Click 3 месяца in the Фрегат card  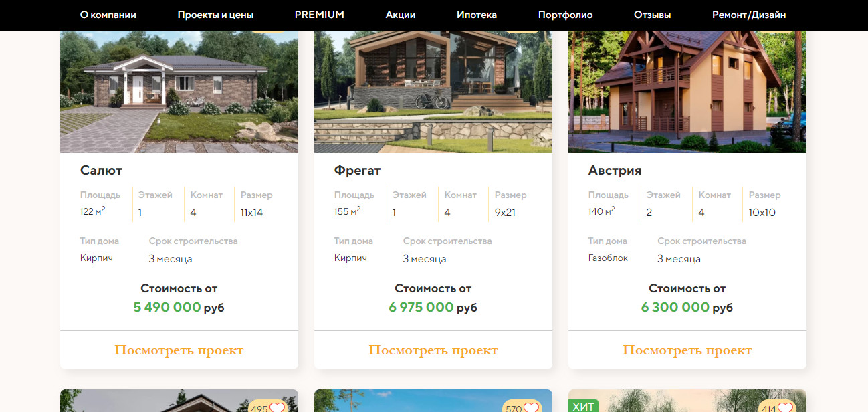point(425,259)
